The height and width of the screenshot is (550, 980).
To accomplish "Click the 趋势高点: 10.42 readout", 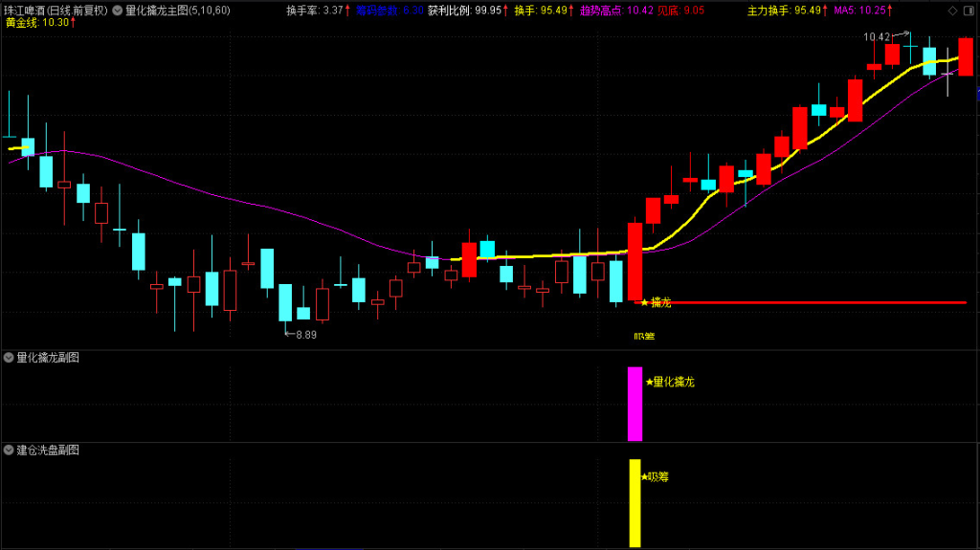I will pyautogui.click(x=616, y=11).
